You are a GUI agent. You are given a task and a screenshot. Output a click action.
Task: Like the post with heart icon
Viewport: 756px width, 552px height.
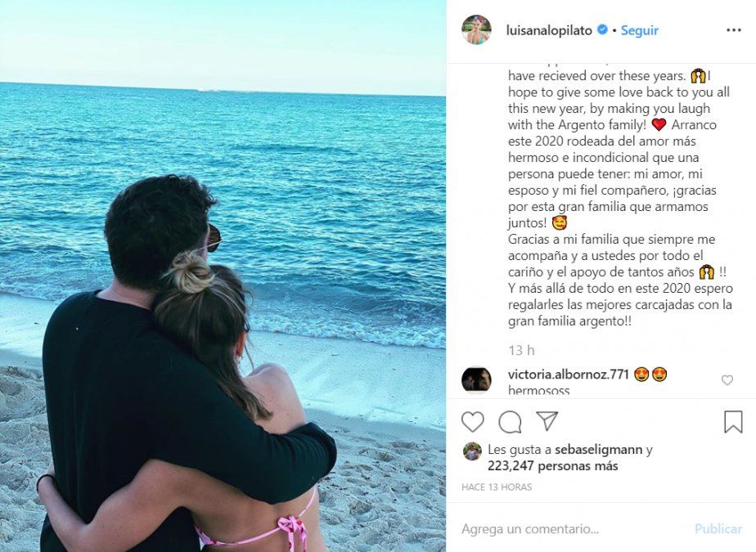point(473,422)
